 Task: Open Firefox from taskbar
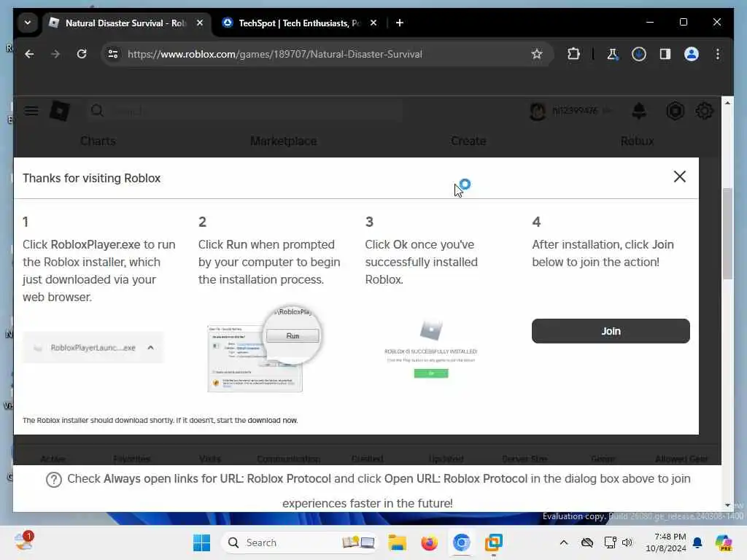[429, 542]
